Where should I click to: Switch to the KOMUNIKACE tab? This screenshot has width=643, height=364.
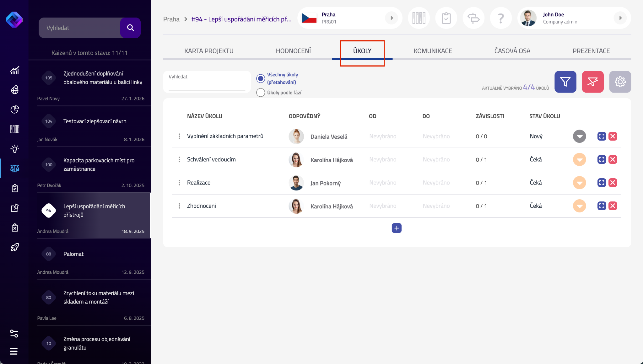point(433,51)
